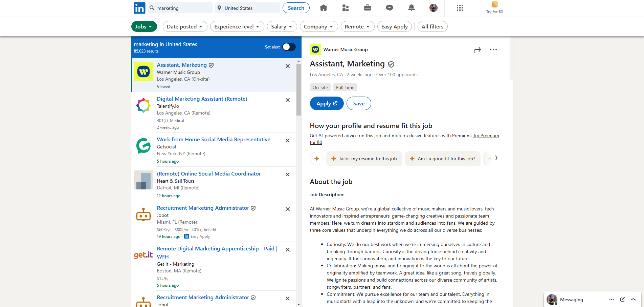
Task: Dismiss the Assistant, Marketing job card
Action: coord(288,66)
